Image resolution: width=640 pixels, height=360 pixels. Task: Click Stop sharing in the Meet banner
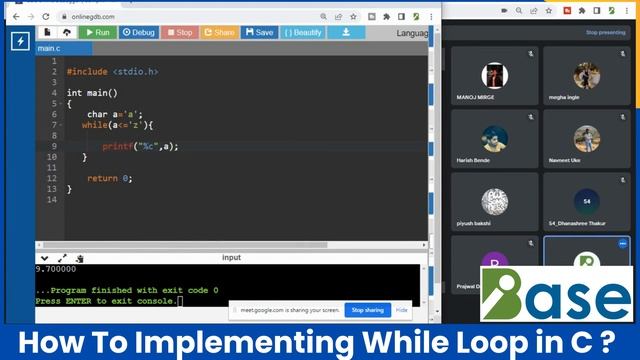(368, 310)
